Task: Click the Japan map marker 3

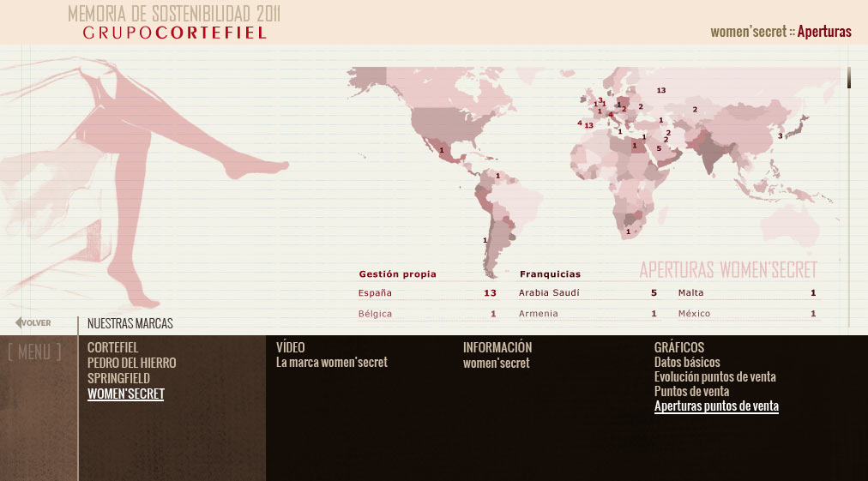Action: point(780,136)
